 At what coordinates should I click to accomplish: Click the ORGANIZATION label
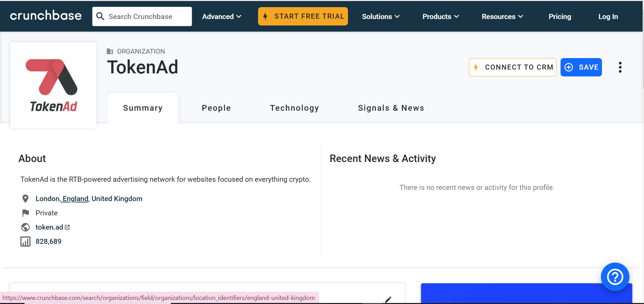point(141,51)
